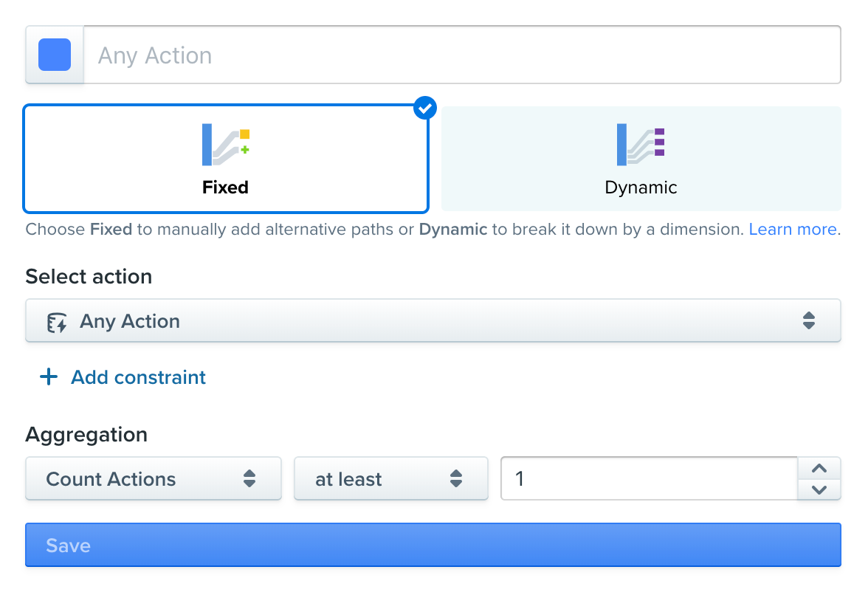Click the plus icon for constraint

pyautogui.click(x=49, y=377)
